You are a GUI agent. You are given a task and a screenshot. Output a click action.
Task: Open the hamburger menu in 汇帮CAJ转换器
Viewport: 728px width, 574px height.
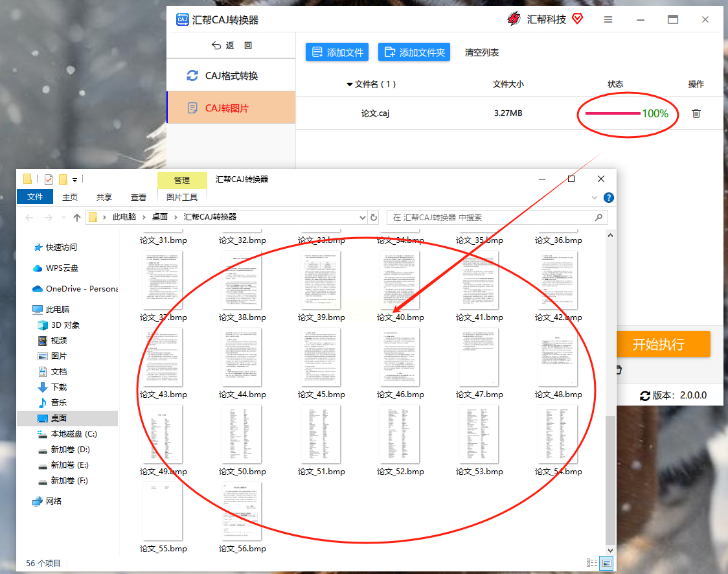click(608, 19)
